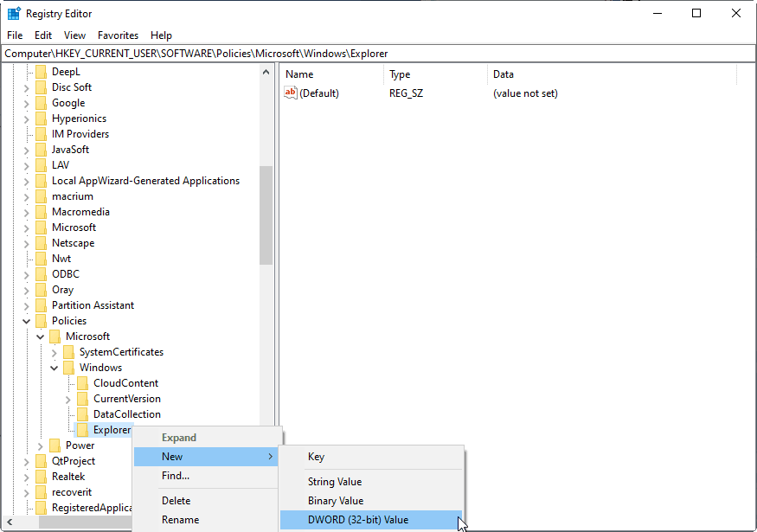Choose DWORD (32-bit) Value in submenu
This screenshot has width=757, height=532.
tap(371, 520)
